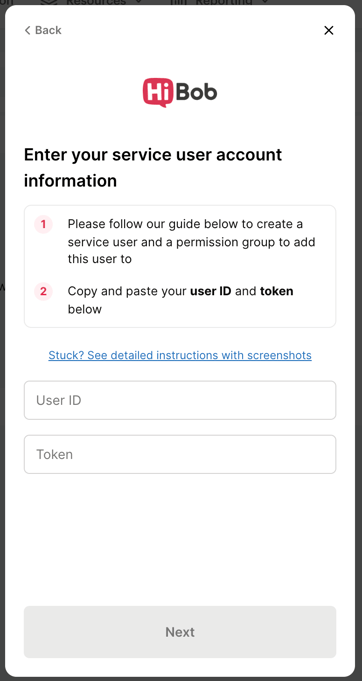Click the bold user ID text

point(211,291)
